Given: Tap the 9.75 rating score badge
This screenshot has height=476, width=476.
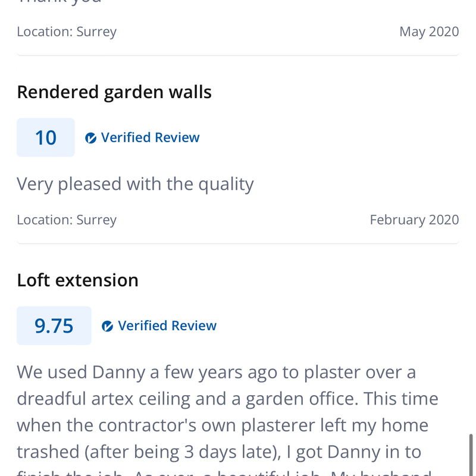Looking at the screenshot, I should pos(54,326).
